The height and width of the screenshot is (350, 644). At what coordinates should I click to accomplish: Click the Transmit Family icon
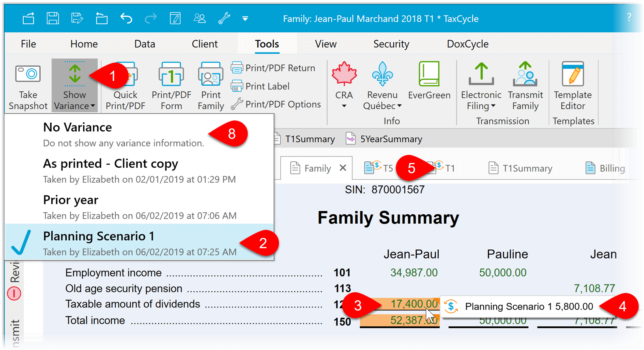point(525,74)
